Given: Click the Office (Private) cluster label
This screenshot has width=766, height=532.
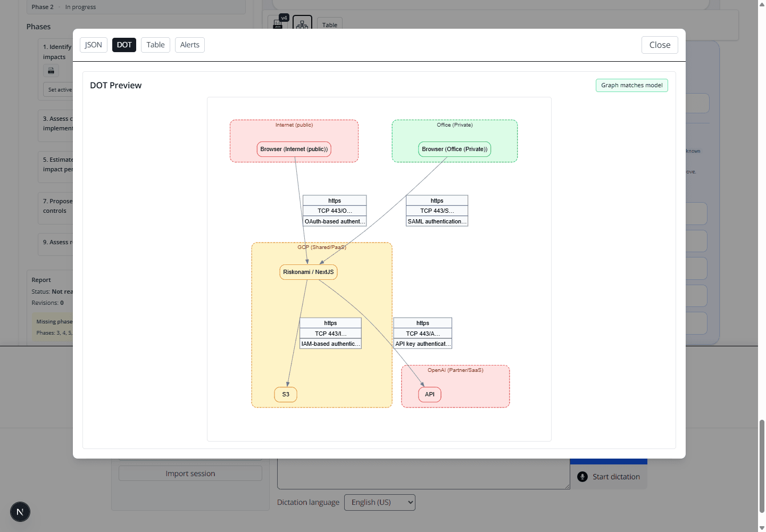Looking at the screenshot, I should pos(455,125).
